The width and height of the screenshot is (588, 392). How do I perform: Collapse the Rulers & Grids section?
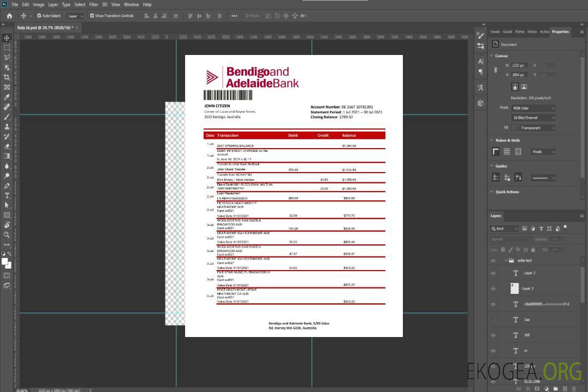[x=492, y=140]
